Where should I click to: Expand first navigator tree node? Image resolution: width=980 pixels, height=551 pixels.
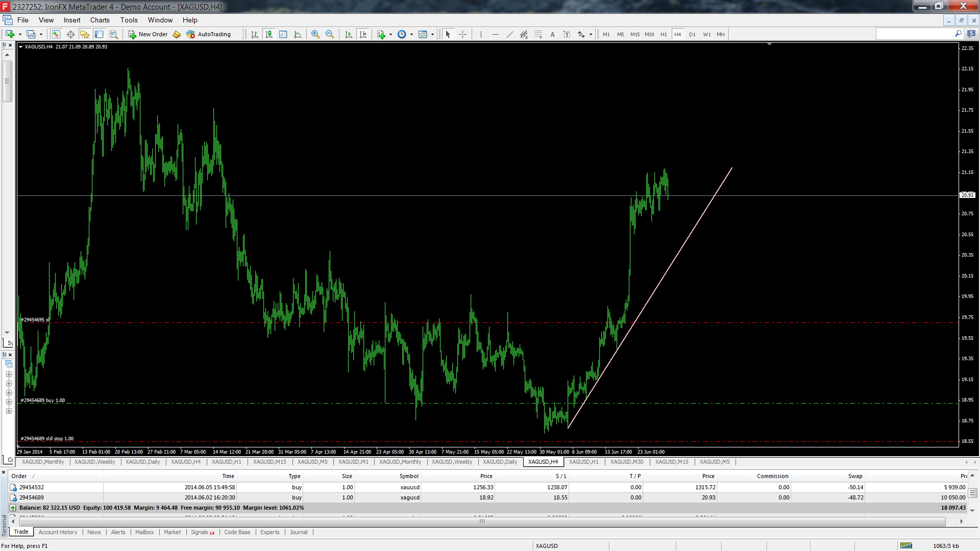pos(9,374)
